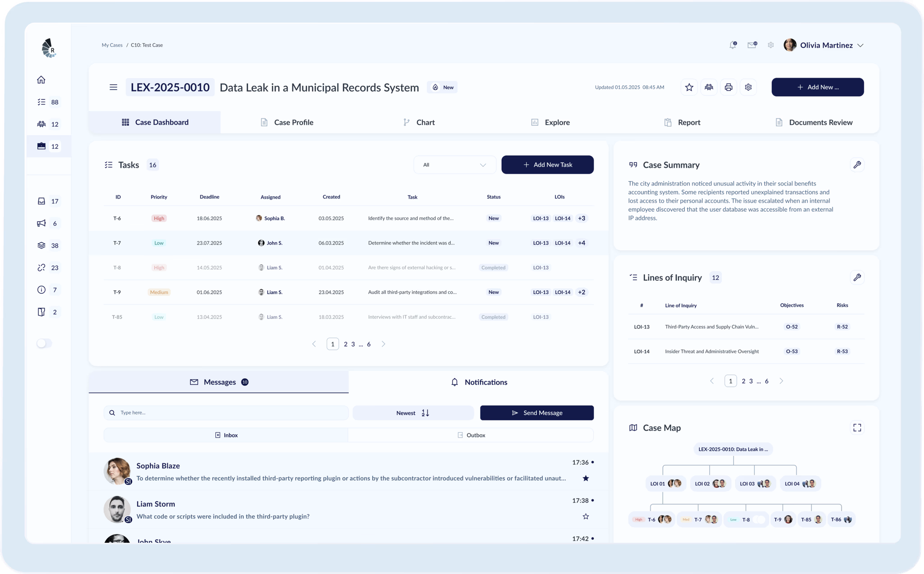The image size is (924, 574).
Task: Open the case settings gear next to the printer
Action: click(748, 87)
